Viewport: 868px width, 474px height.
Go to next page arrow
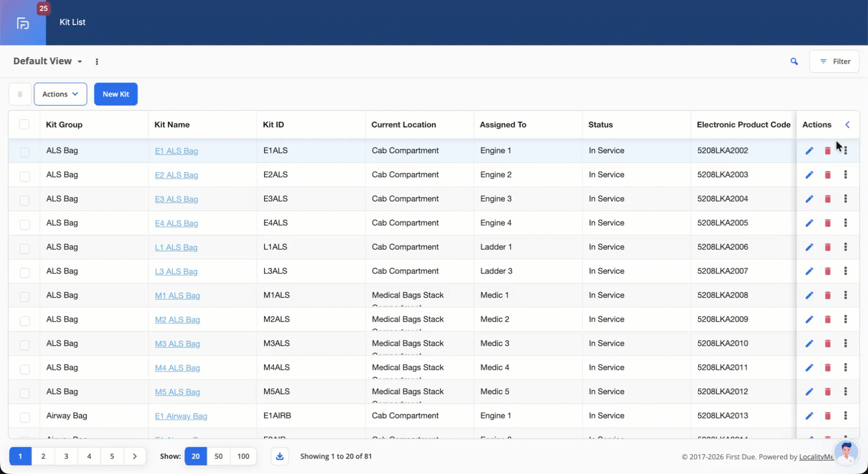point(135,456)
